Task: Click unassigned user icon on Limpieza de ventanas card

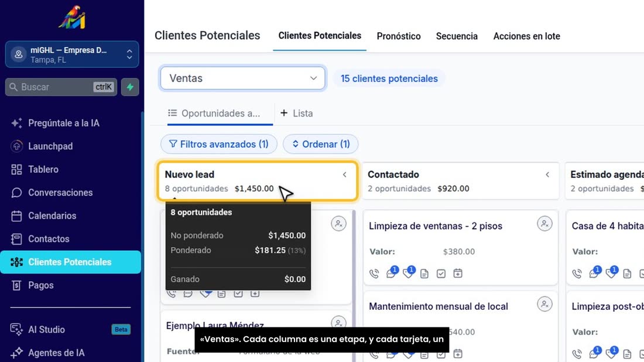Action: point(544,224)
